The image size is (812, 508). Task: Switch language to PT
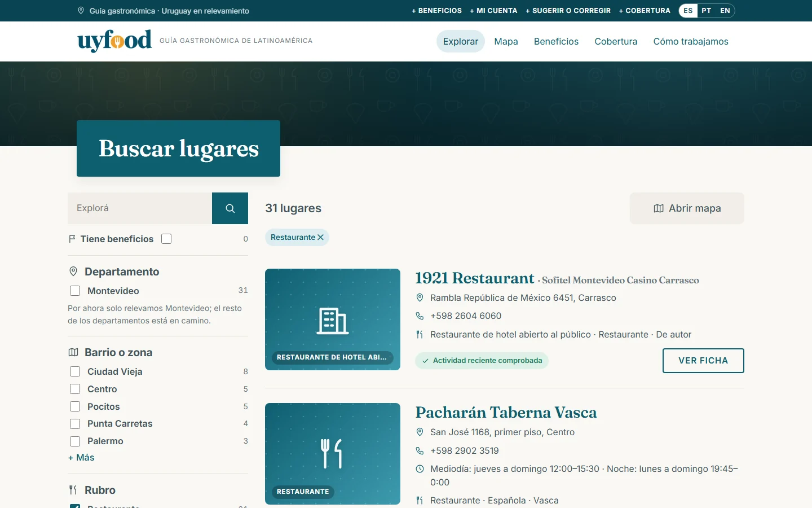(x=707, y=11)
